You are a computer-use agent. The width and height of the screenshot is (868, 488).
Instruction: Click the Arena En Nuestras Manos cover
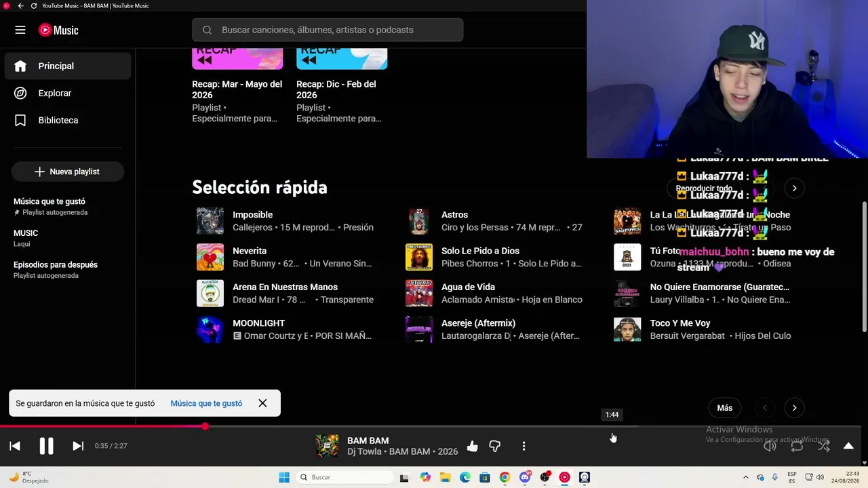pyautogui.click(x=210, y=293)
